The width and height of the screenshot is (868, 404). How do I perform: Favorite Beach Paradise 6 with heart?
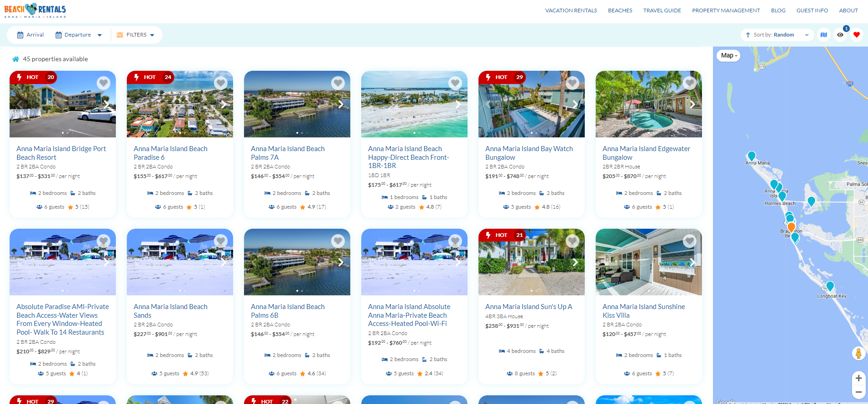(x=221, y=83)
